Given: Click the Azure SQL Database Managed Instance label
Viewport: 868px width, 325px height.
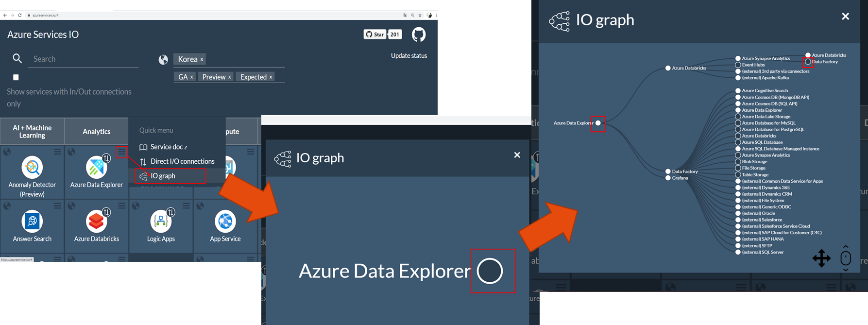Looking at the screenshot, I should 780,149.
